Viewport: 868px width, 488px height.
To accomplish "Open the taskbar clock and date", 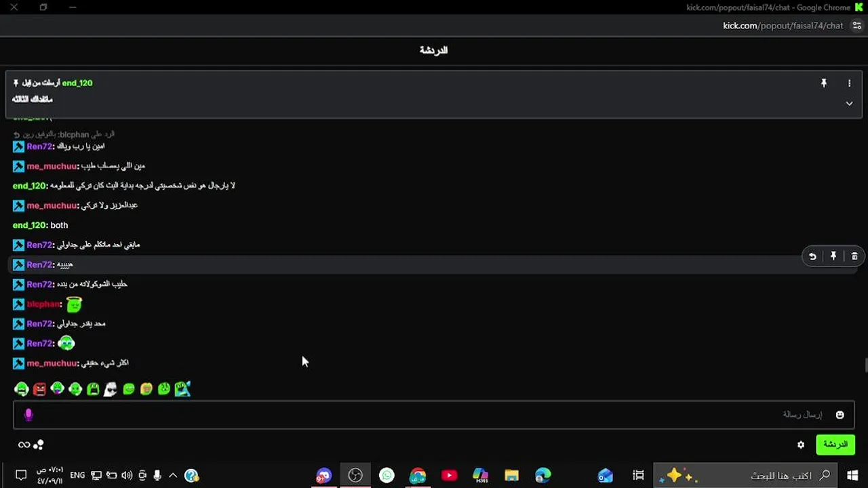I will (x=50, y=475).
